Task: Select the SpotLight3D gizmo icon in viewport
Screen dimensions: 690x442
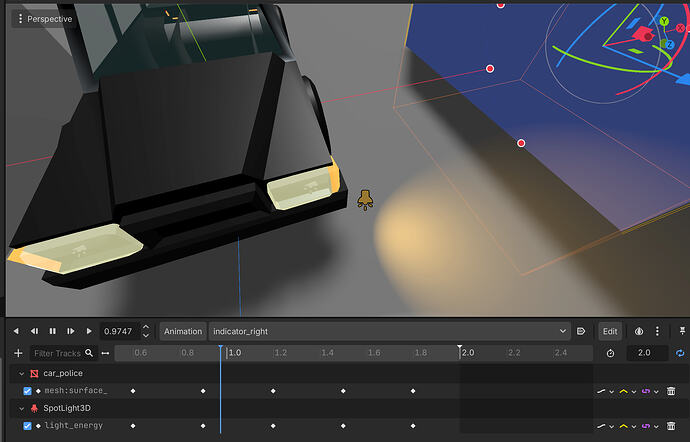Action: point(365,200)
